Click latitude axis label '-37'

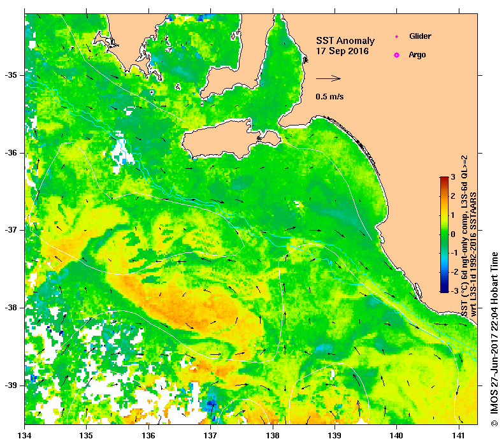pyautogui.click(x=11, y=230)
